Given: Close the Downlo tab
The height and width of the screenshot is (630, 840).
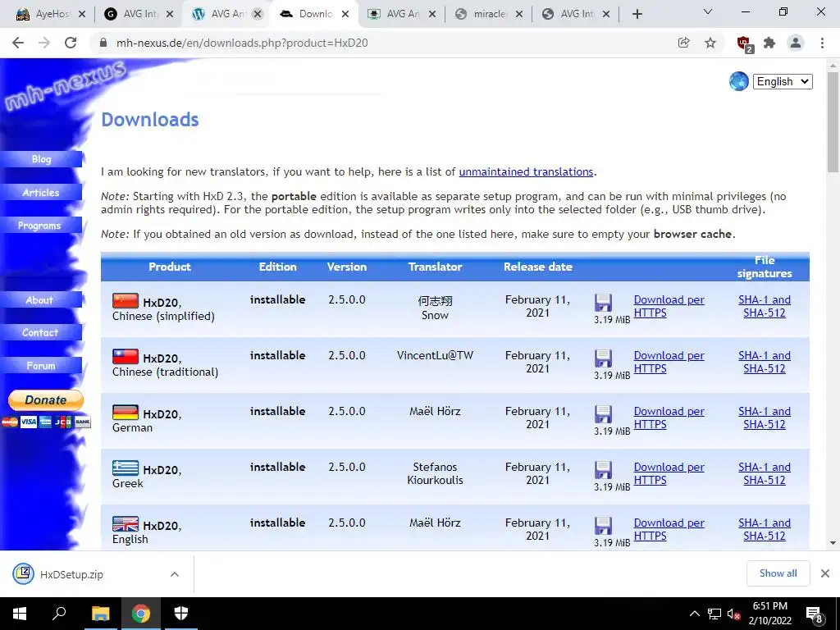Looking at the screenshot, I should coord(345,14).
